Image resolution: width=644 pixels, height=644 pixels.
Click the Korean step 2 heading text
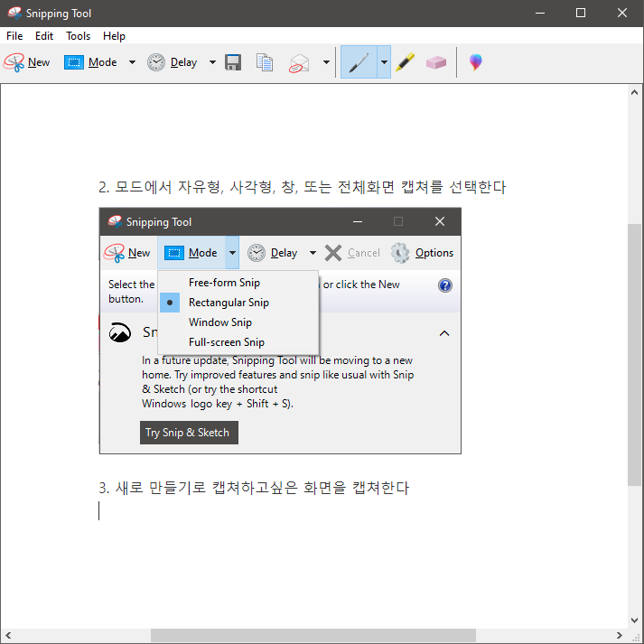[x=303, y=187]
